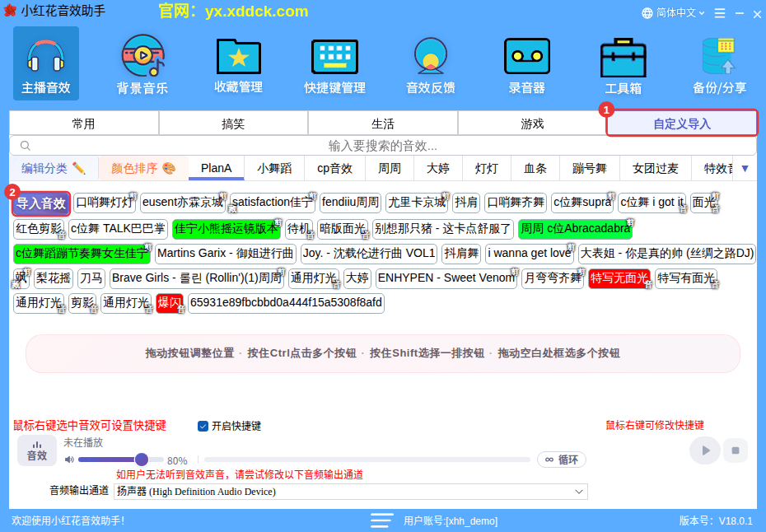Click the 音效 equalizer button
The image size is (766, 532).
[x=37, y=450]
